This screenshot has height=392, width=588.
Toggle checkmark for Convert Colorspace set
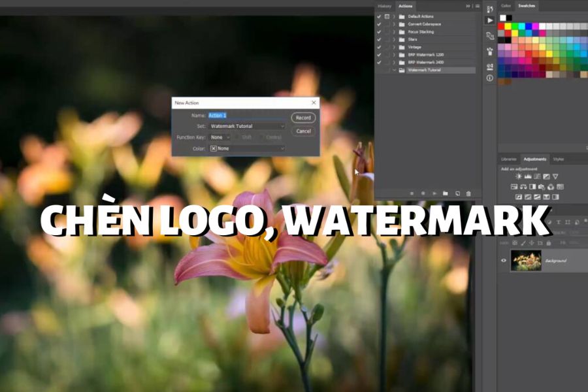pos(379,24)
